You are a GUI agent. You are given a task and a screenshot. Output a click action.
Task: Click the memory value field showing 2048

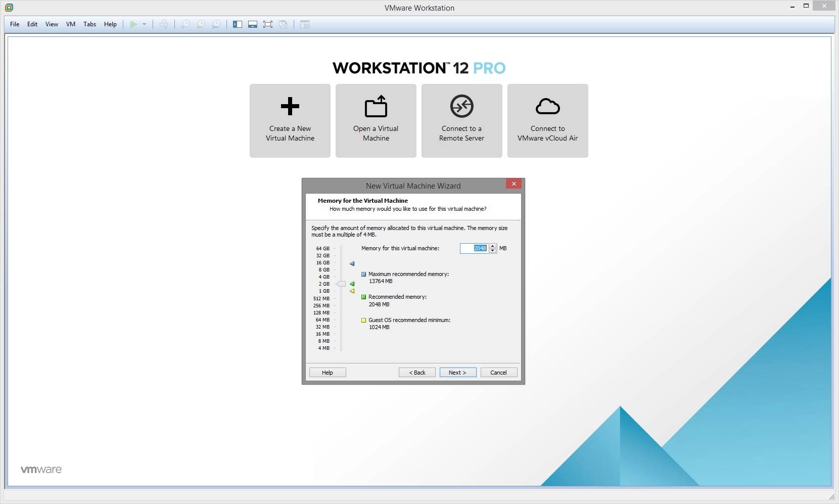pyautogui.click(x=475, y=248)
